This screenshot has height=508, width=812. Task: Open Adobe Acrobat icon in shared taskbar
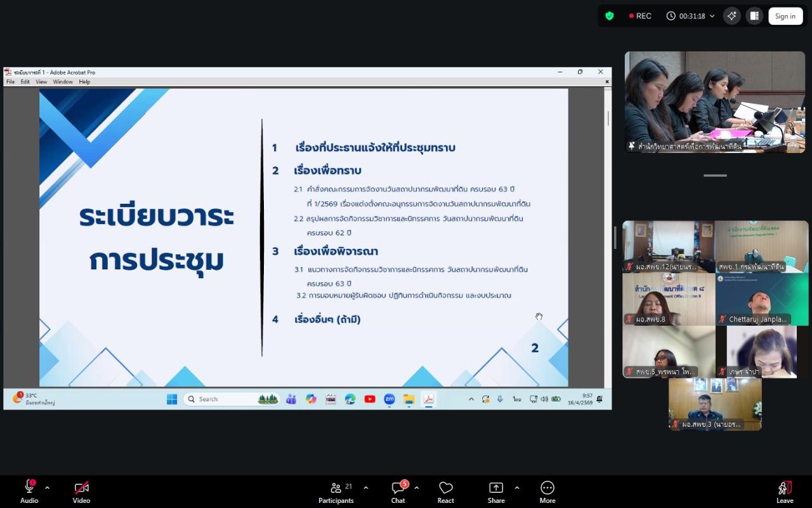(x=429, y=399)
